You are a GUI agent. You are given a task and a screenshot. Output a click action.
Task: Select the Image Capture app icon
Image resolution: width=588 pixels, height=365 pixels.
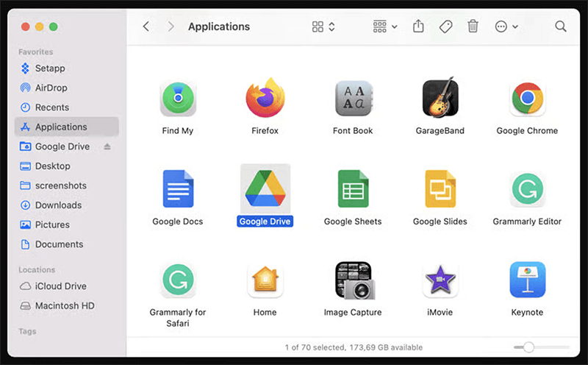[354, 280]
